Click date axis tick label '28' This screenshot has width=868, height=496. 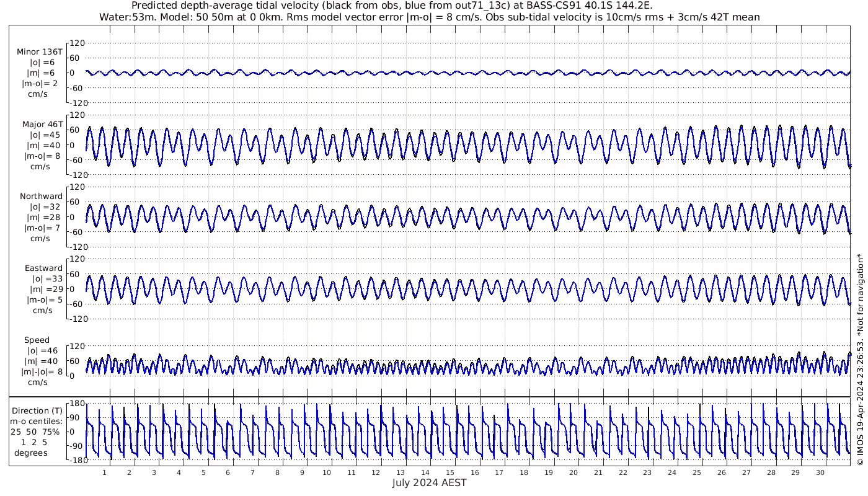coord(771,472)
